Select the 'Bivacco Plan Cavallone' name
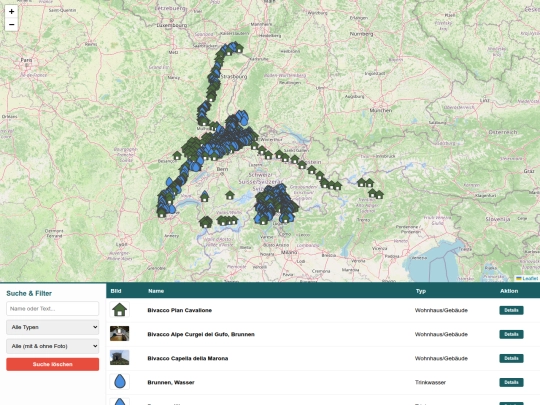This screenshot has width=540, height=405. (x=179, y=310)
